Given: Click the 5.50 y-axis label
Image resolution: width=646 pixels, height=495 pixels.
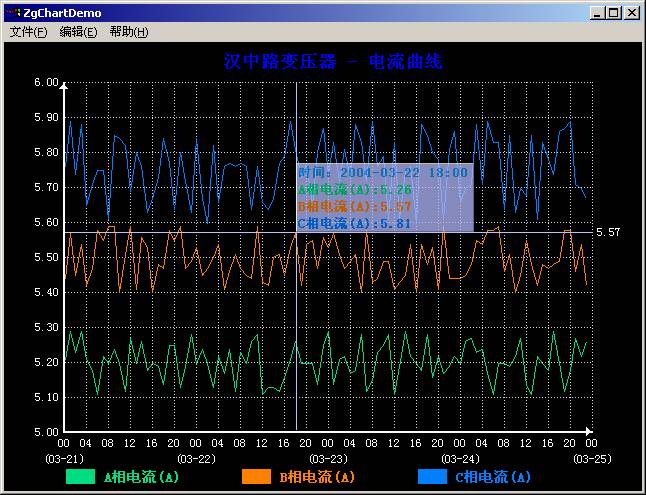Looking at the screenshot, I should pyautogui.click(x=46, y=258).
